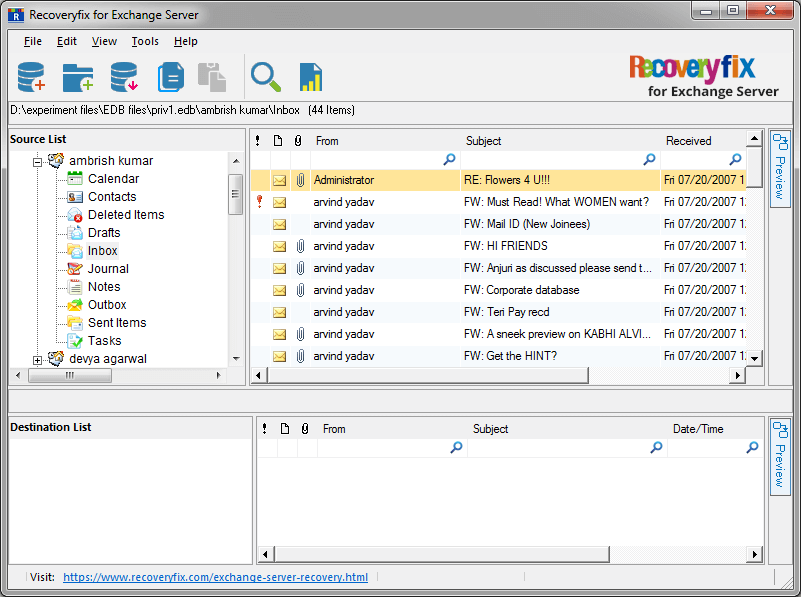Image resolution: width=801 pixels, height=597 pixels.
Task: Click the add source EDB database icon
Action: click(31, 77)
